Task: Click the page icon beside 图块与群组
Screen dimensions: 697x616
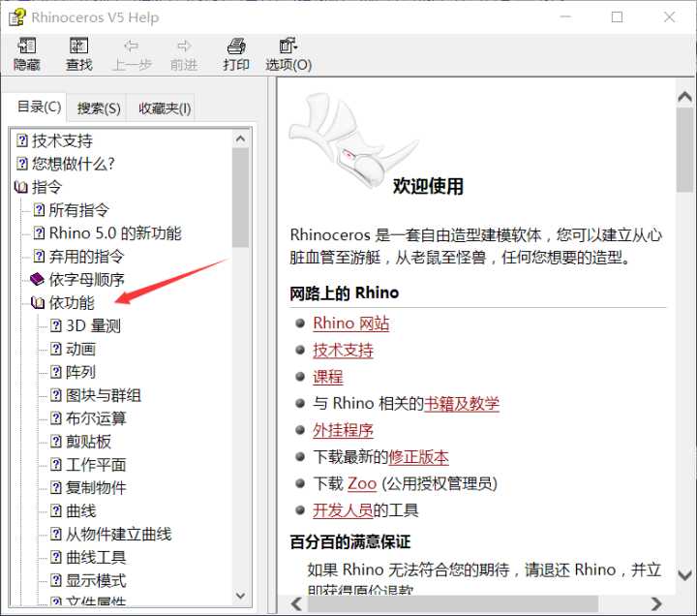Action: click(56, 395)
